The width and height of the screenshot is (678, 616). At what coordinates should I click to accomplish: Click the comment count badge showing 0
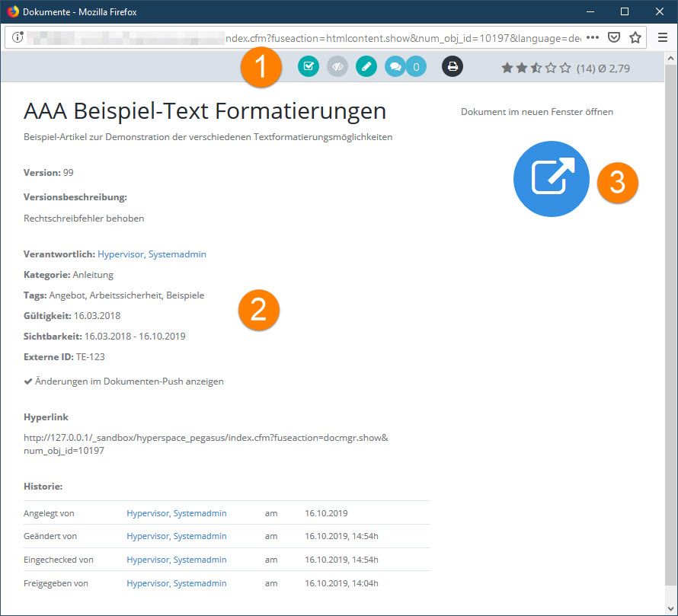coord(416,67)
